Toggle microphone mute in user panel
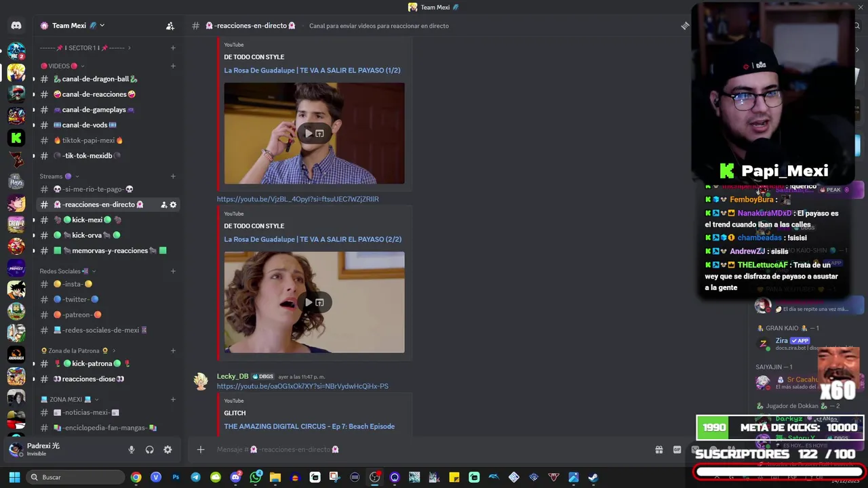This screenshot has width=868, height=488. (x=132, y=449)
